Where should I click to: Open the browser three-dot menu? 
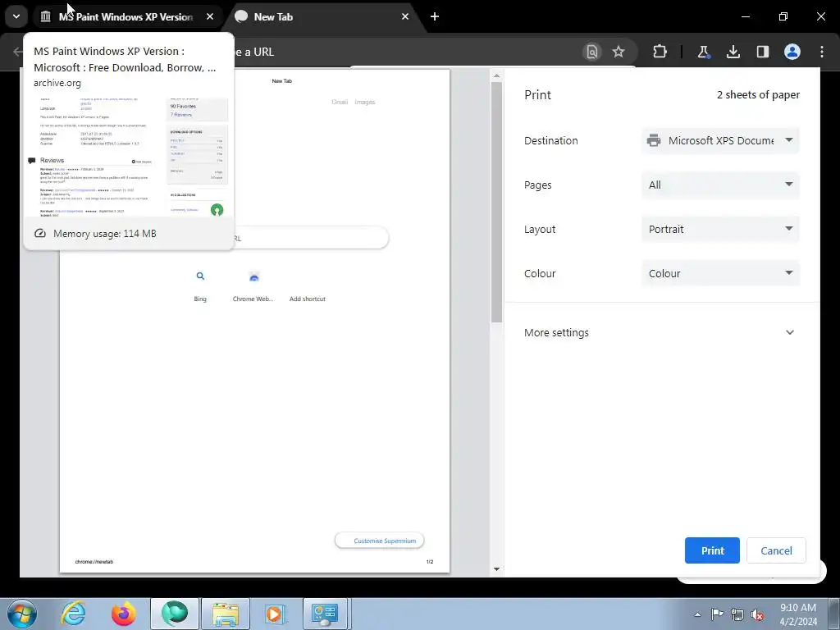click(822, 52)
